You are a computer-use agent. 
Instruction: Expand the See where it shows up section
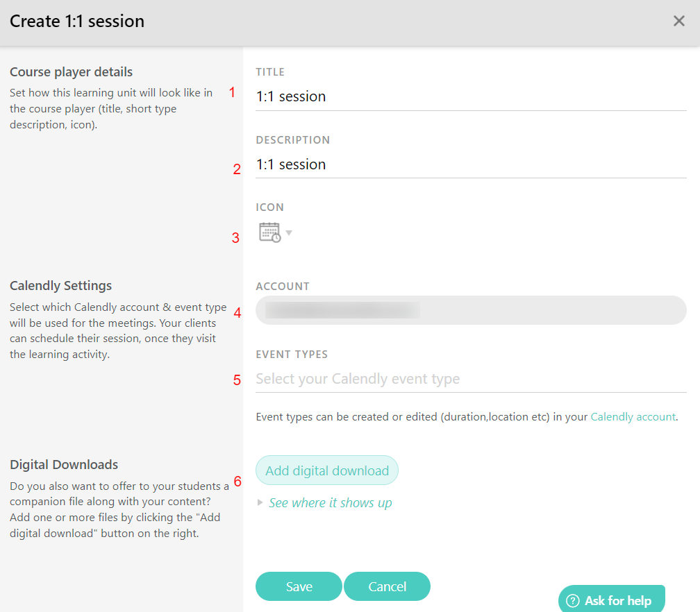(330, 502)
